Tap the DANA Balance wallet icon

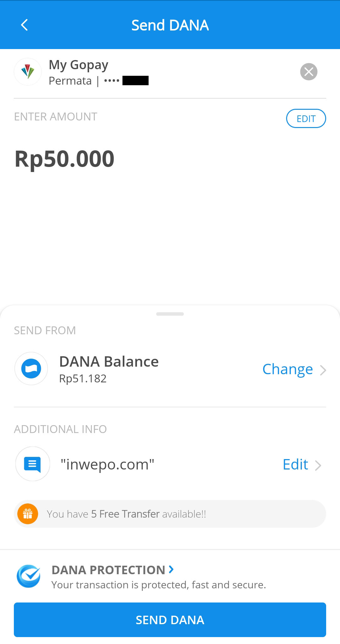(x=31, y=369)
